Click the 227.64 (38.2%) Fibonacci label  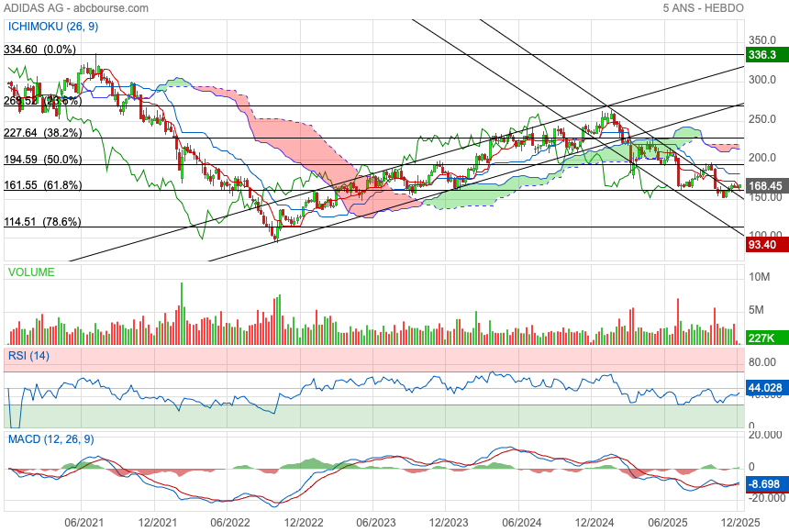[x=42, y=133]
